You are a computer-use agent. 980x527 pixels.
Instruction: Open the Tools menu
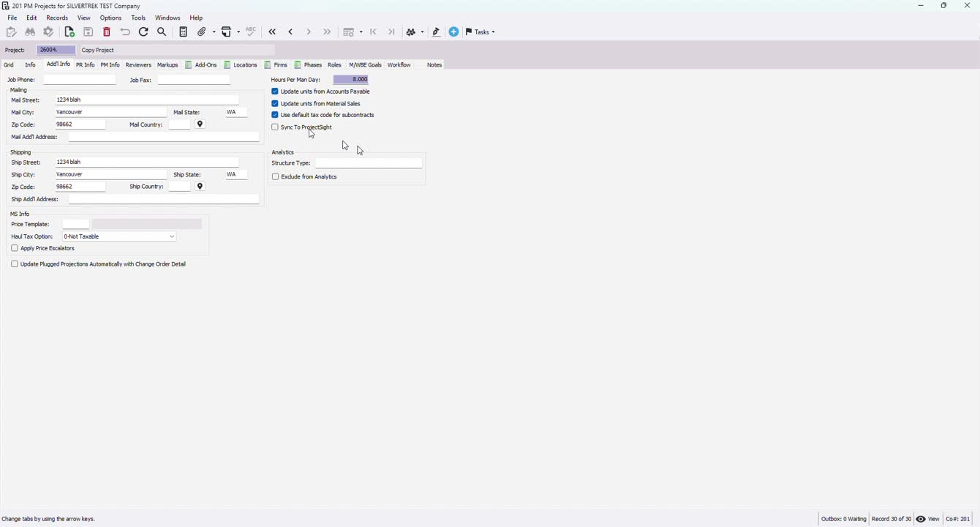tap(138, 18)
